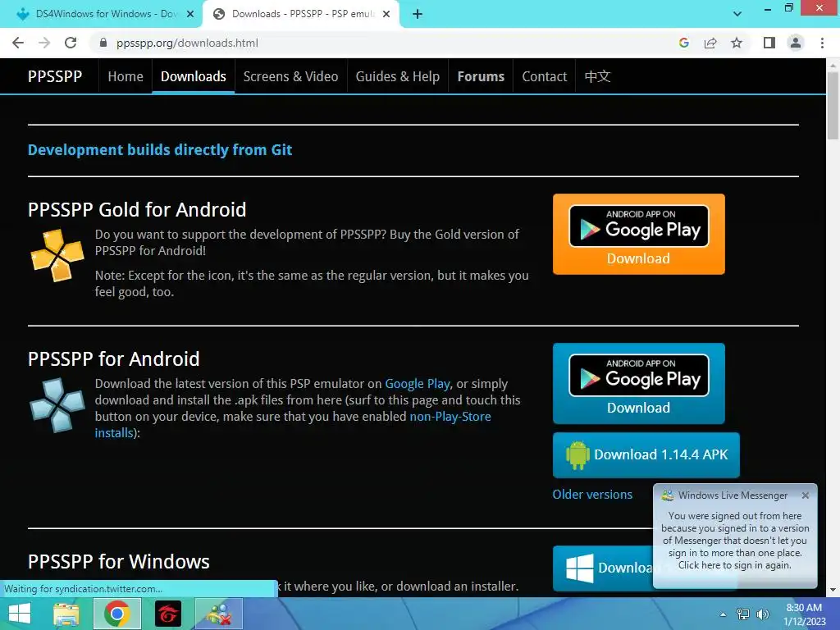This screenshot has height=630, width=840.
Task: Select the Downloads - PPSSPP tab
Action: [x=300, y=14]
